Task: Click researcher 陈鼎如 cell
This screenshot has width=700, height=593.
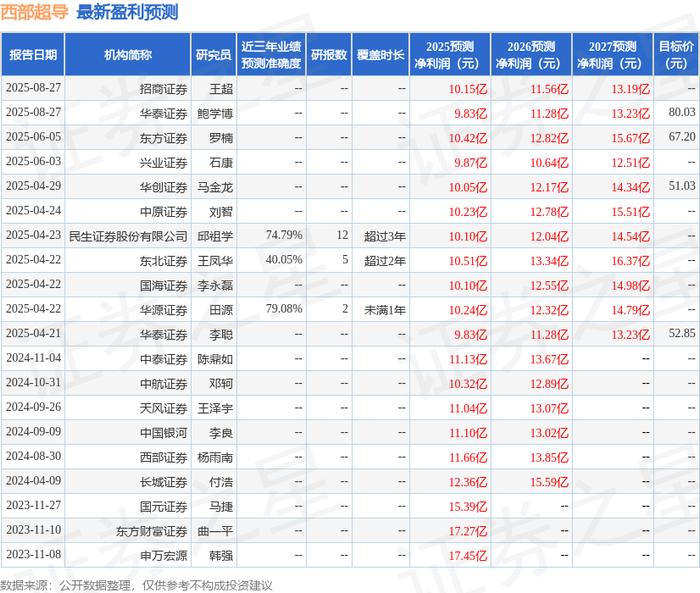Action: (x=215, y=359)
